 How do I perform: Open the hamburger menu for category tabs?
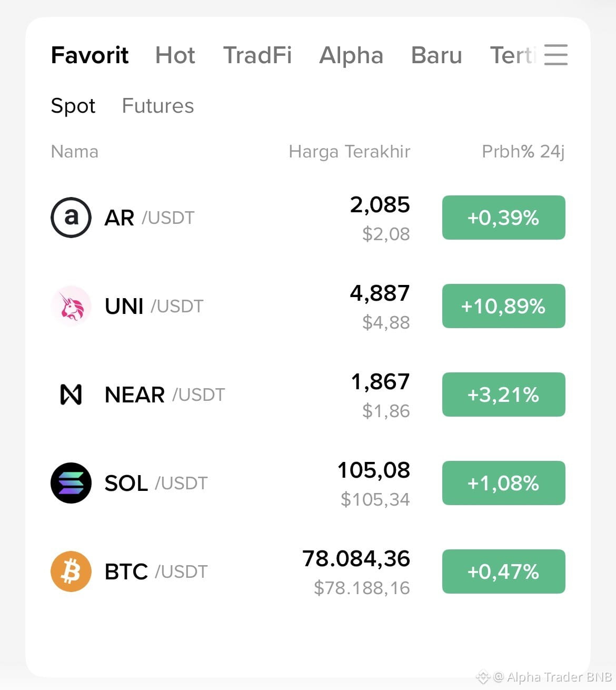click(x=556, y=55)
